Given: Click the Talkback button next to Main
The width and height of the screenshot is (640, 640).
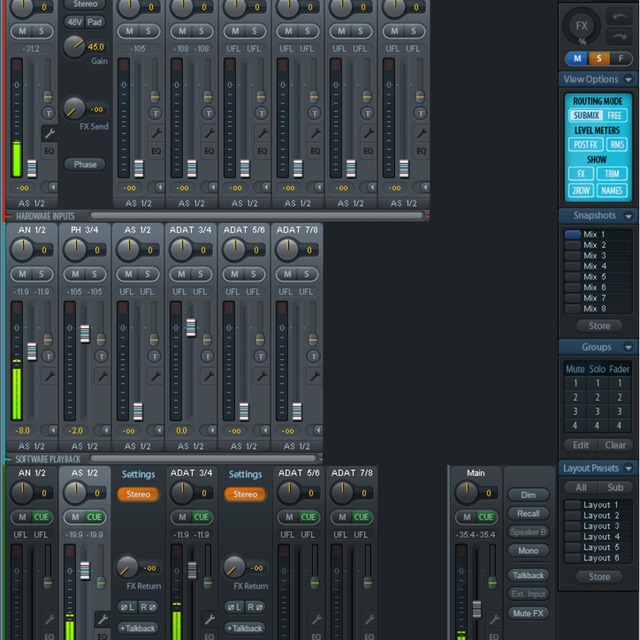Looking at the screenshot, I should (528, 575).
